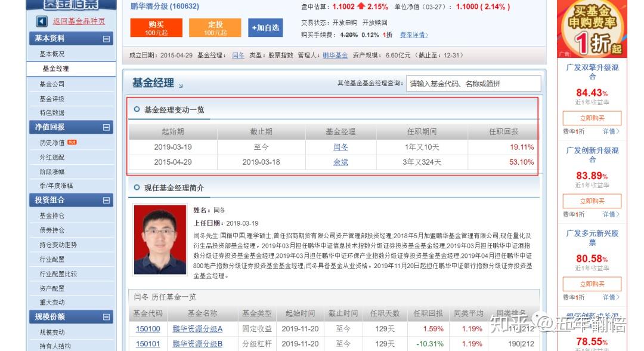The image size is (644, 351).
Task: Open 鹏华资源分级A fund link
Action: pos(197,329)
